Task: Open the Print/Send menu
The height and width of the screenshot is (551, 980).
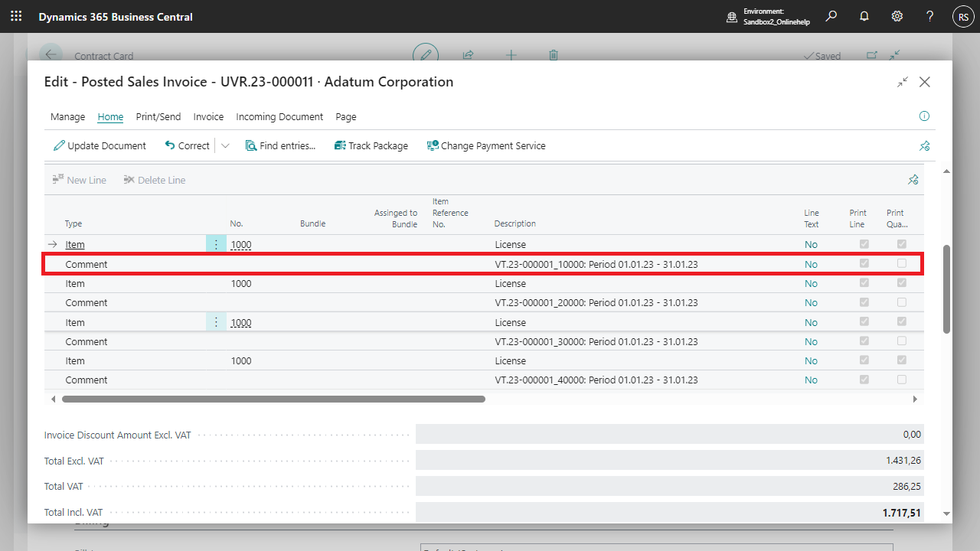Action: click(x=158, y=117)
